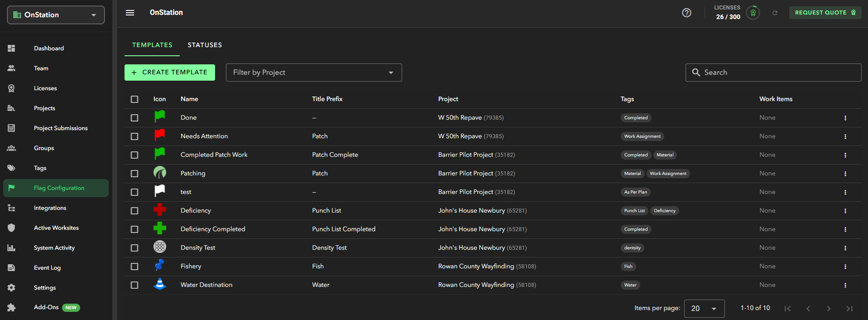Open Project Submissions in the sidebar
The width and height of the screenshot is (868, 320).
tap(56, 128)
